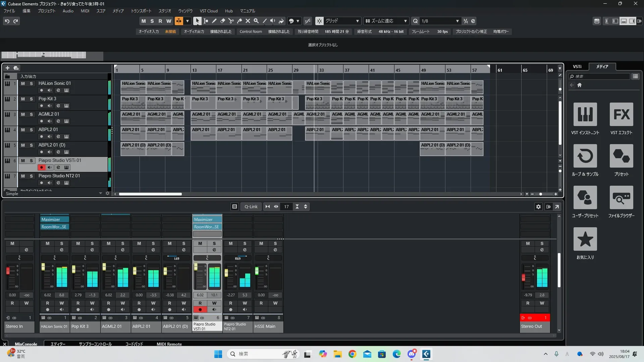
Task: Select the Eraser tool in toolbar
Action: (222, 21)
